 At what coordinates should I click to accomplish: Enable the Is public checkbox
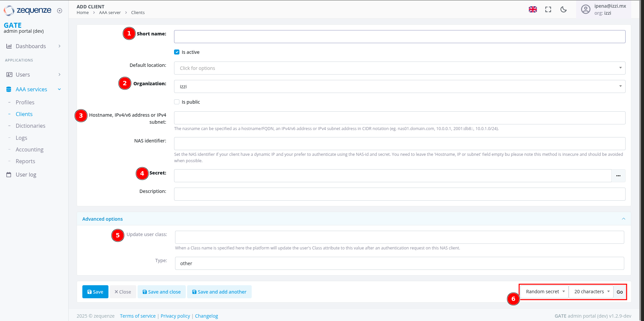pyautogui.click(x=177, y=102)
